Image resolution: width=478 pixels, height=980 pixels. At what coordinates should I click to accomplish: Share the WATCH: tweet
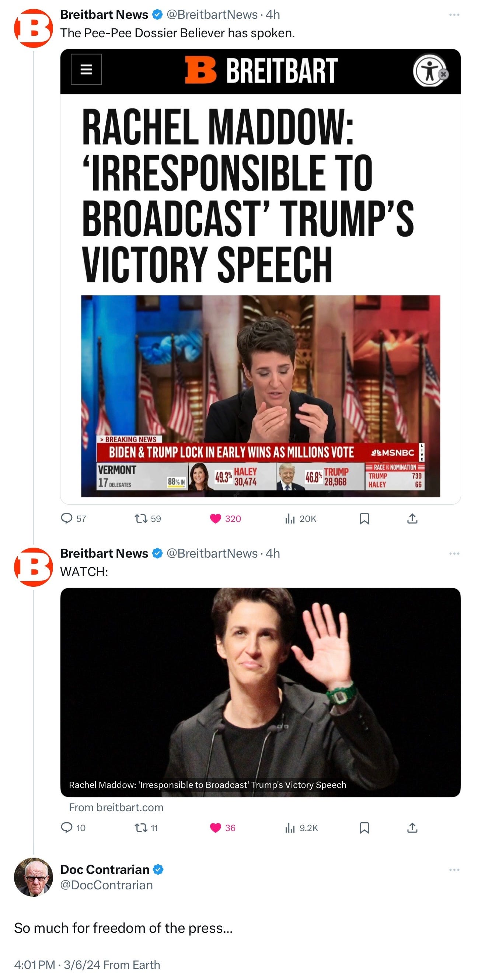pyautogui.click(x=412, y=828)
